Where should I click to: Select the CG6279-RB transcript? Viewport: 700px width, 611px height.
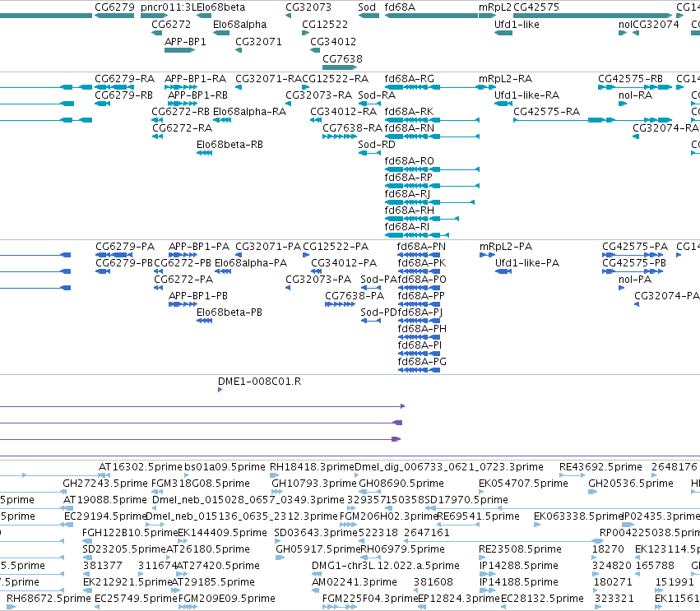[x=102, y=104]
